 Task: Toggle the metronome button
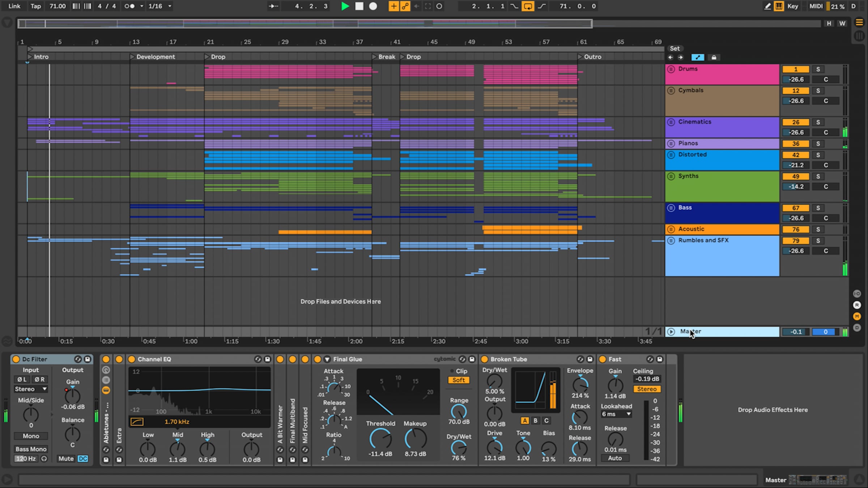[130, 6]
